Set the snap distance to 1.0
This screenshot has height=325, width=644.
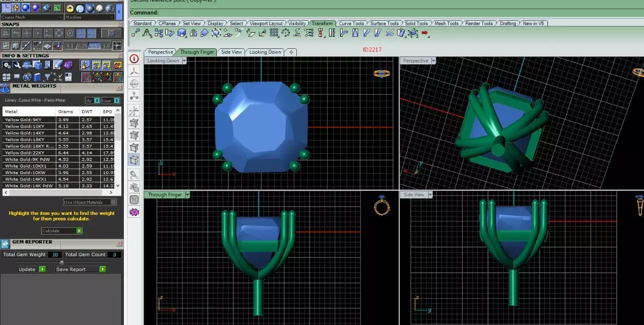pyautogui.click(x=106, y=46)
